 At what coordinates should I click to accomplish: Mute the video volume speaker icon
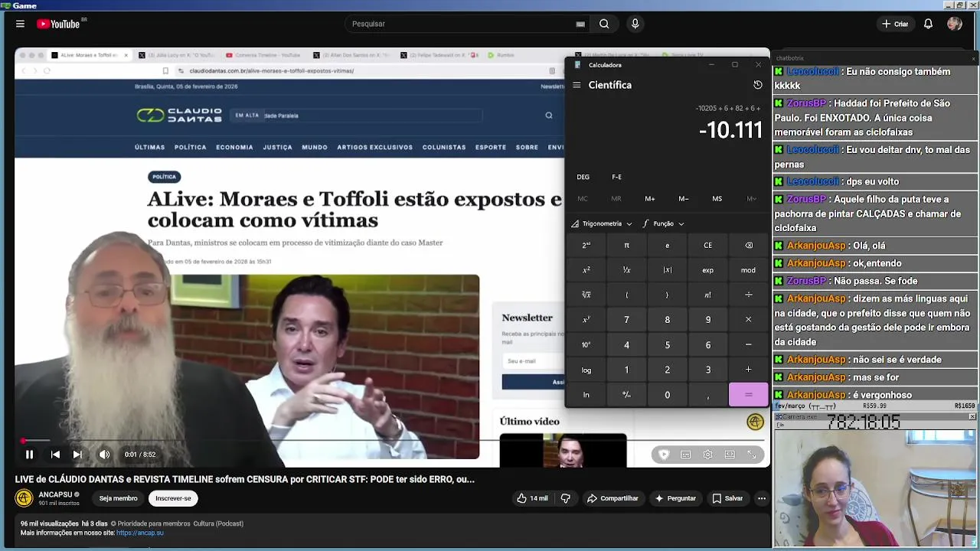coord(104,455)
